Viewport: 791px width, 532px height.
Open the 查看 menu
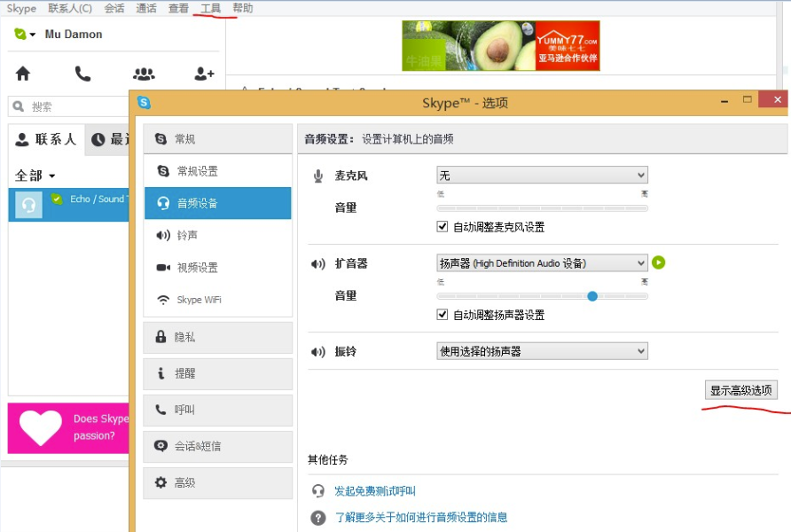178,8
